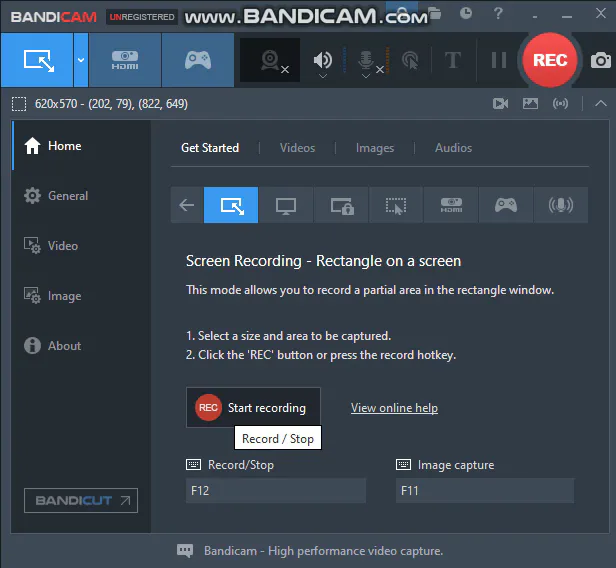Screen dimensions: 616x568
Task: Select the specific window recording tile
Action: (341, 205)
